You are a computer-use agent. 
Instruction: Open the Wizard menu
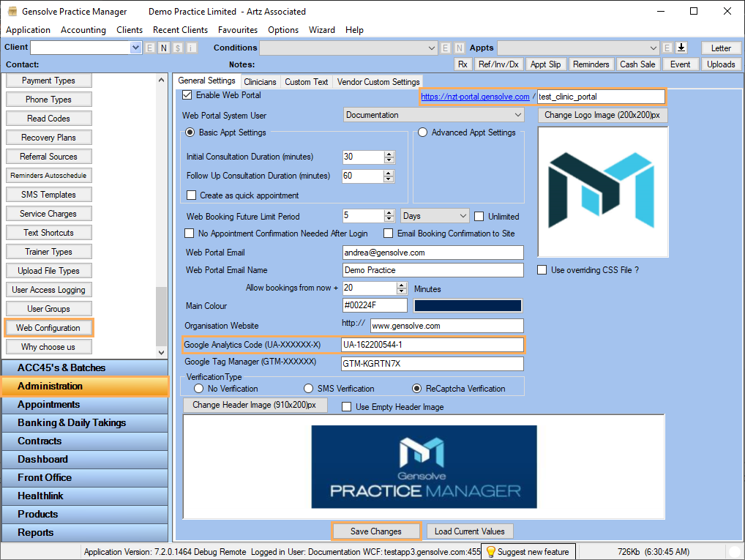322,30
